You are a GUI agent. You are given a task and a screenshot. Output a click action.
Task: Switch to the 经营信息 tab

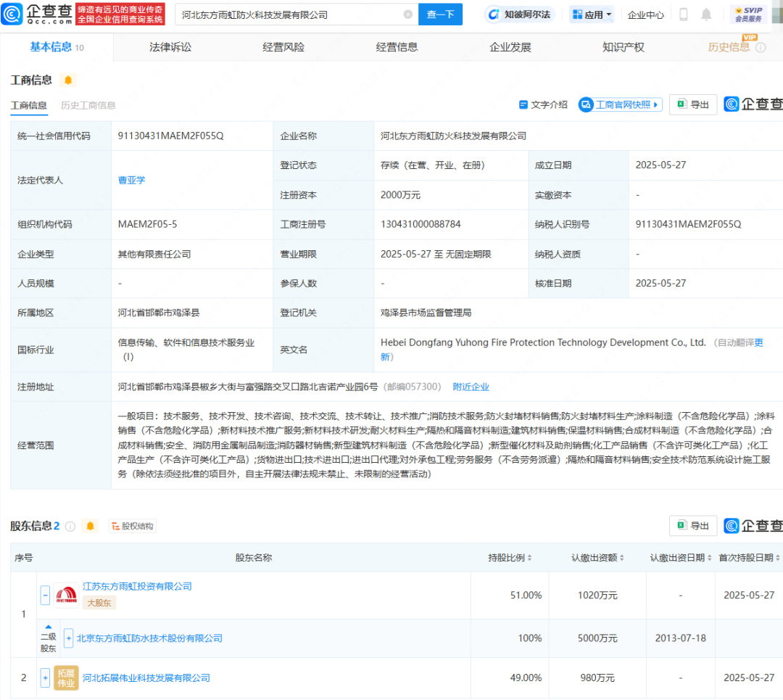pos(397,47)
